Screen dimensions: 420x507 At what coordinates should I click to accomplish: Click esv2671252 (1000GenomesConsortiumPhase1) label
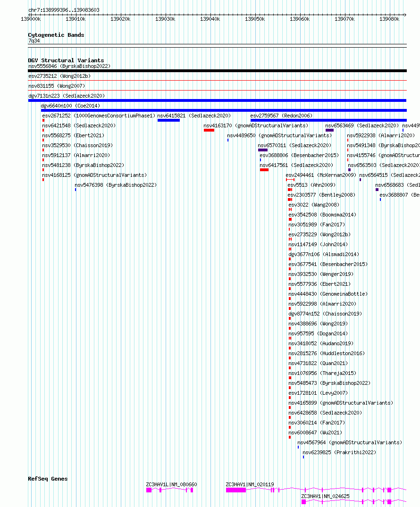click(99, 116)
